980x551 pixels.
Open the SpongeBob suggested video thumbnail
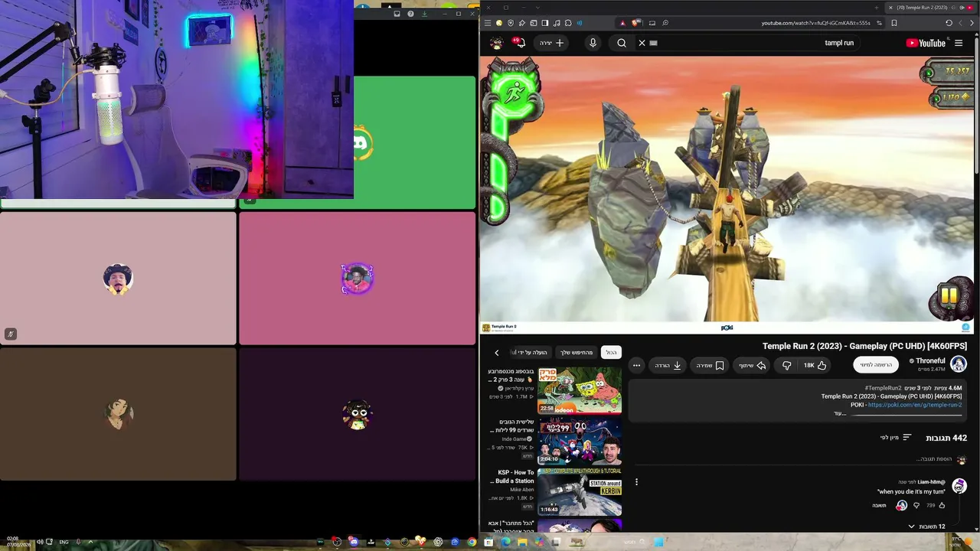[x=580, y=390]
